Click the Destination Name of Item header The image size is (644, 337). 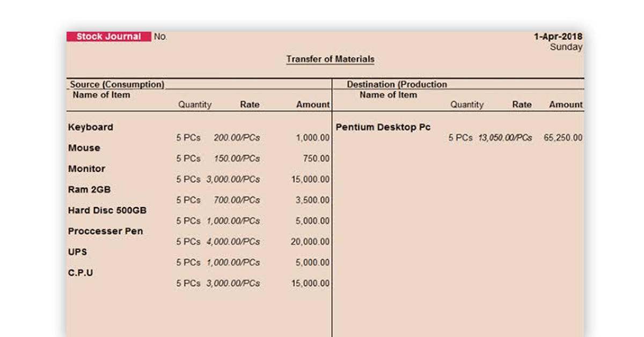(388, 95)
